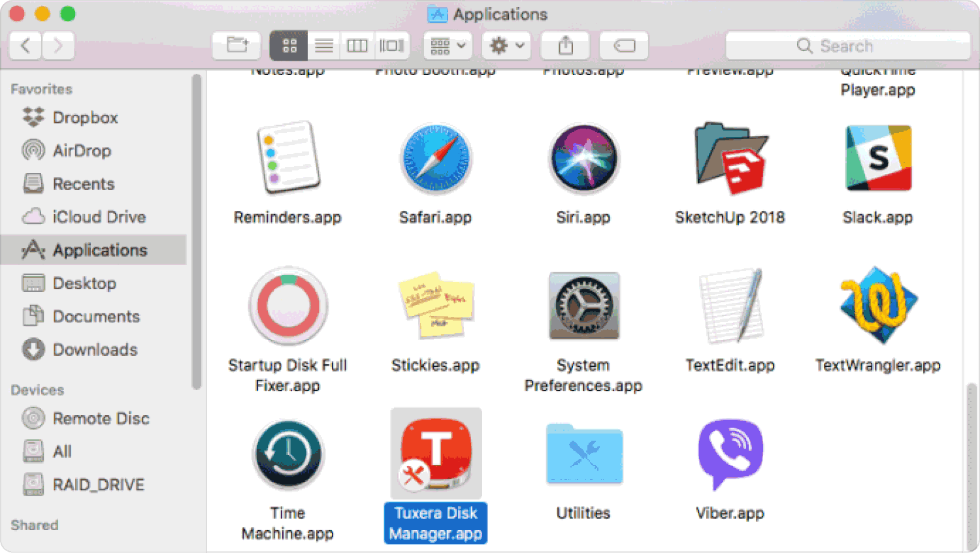
Task: Click the Share toolbar button
Action: pyautogui.click(x=566, y=46)
